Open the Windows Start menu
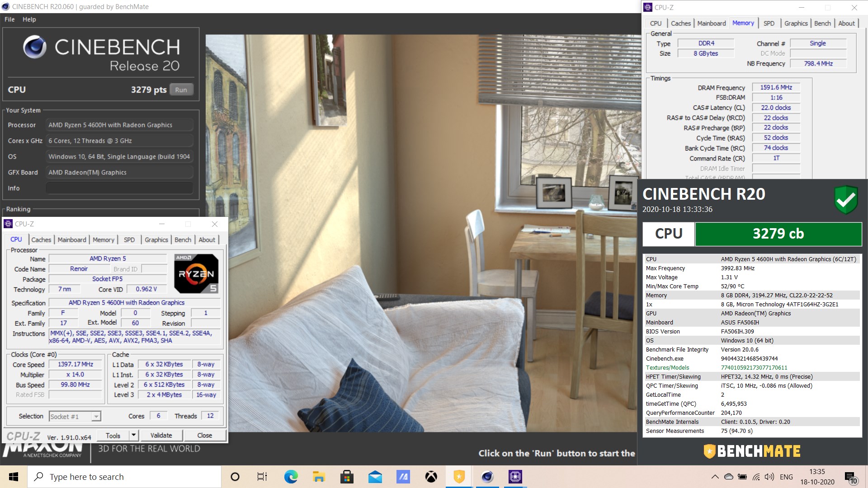 point(13,477)
